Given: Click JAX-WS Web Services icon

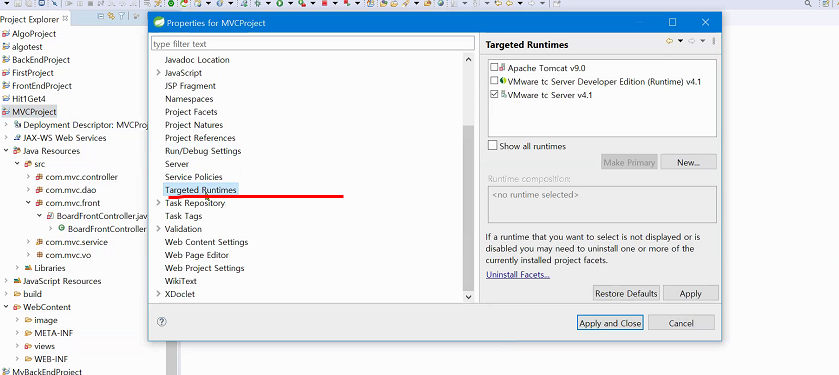Looking at the screenshot, I should click(x=17, y=137).
